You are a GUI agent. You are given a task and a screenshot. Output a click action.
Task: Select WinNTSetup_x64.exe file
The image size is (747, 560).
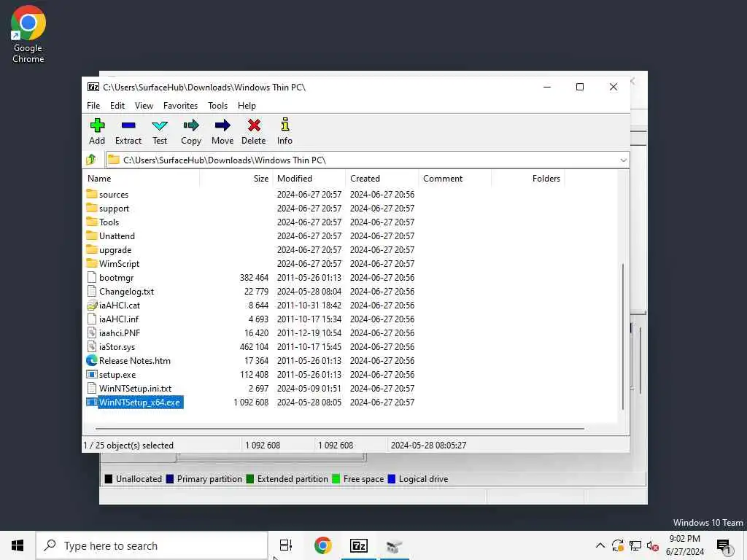[x=139, y=402]
